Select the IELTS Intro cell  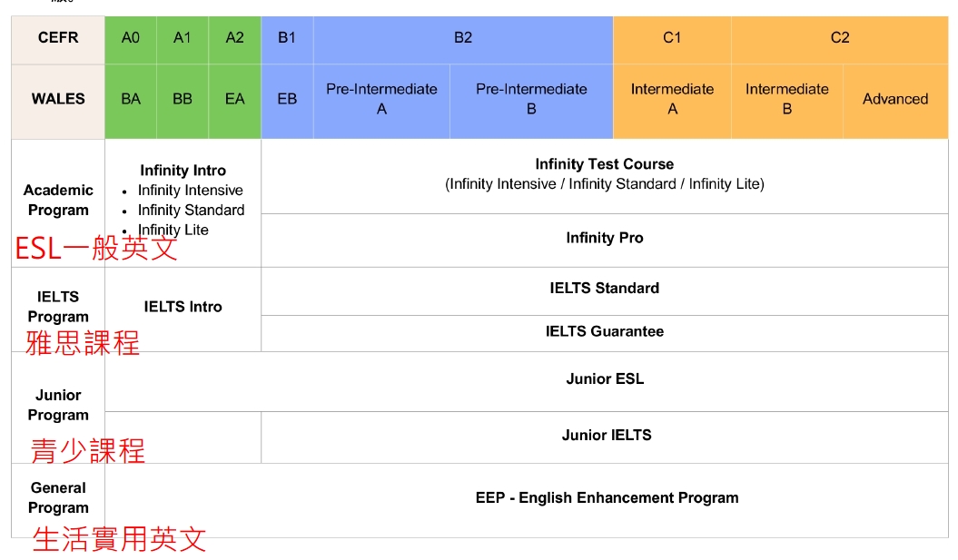click(x=183, y=307)
